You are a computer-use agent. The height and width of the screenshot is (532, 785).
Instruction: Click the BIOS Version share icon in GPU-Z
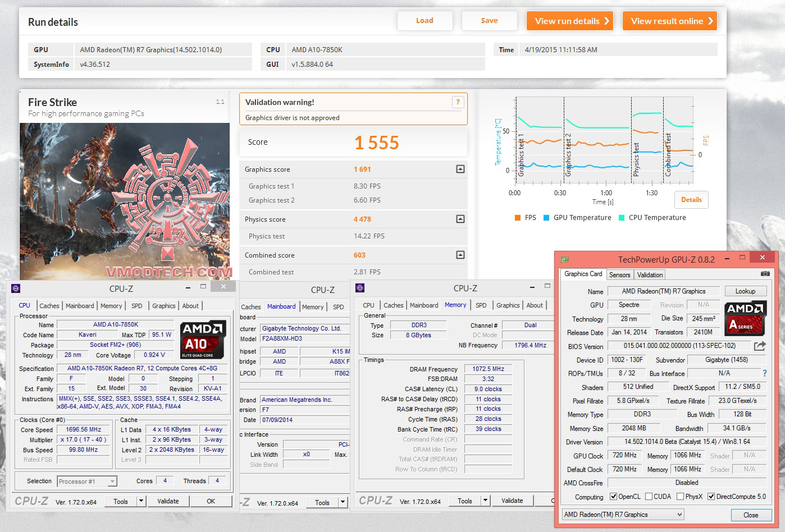(x=760, y=346)
